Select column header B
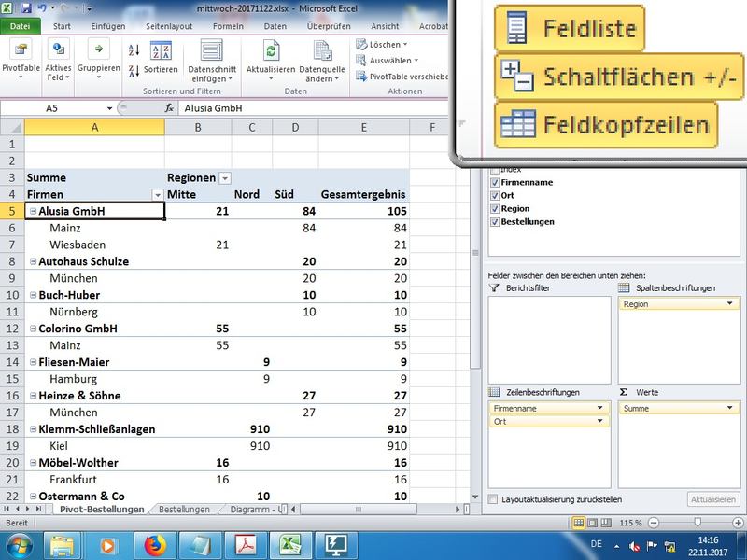The height and width of the screenshot is (560, 747). 198,127
